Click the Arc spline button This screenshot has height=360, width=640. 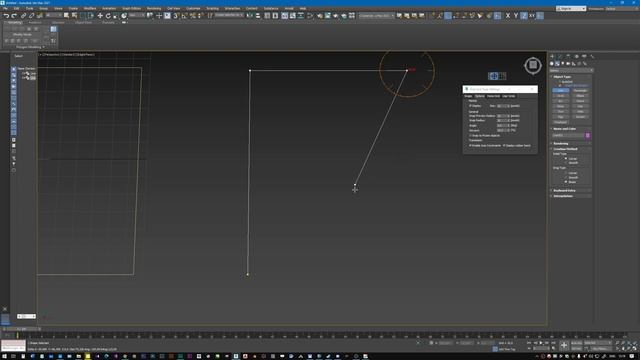click(560, 101)
